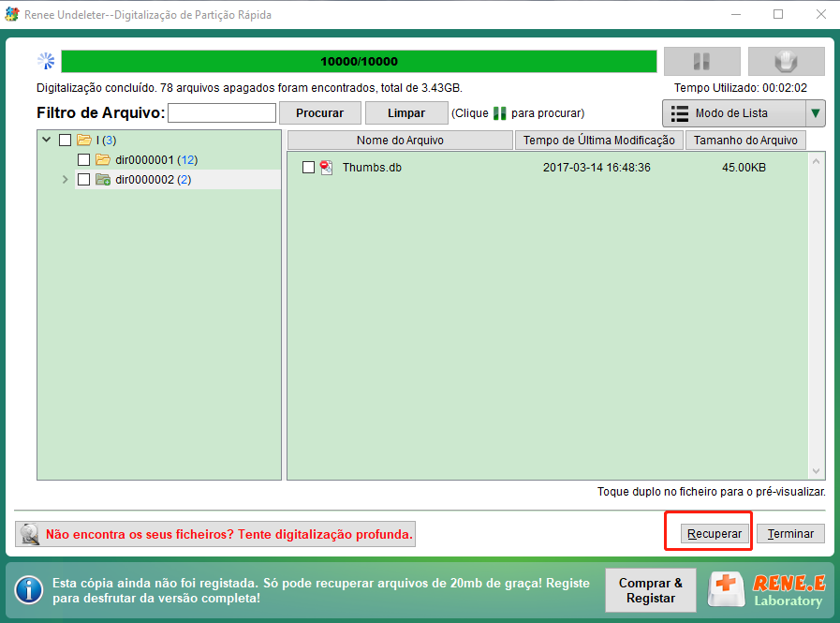Open the view mode dropdown arrow
This screenshot has height=623, width=840.
point(816,113)
